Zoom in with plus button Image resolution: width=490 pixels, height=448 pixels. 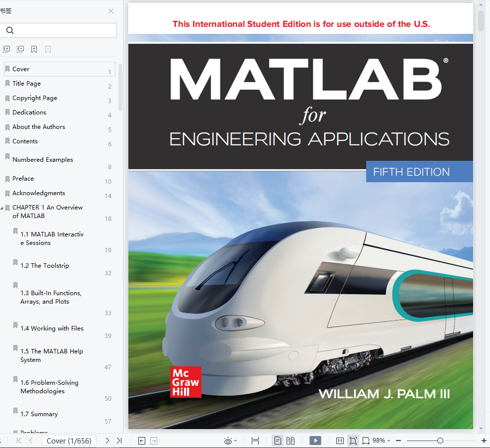pos(484,441)
